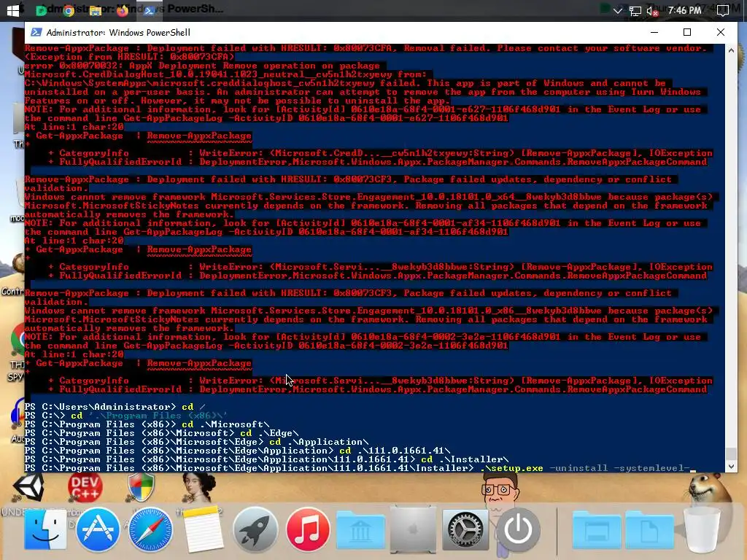Open the cartoon man with glasses shortcut
Screen dimensions: 747x560
click(x=499, y=489)
